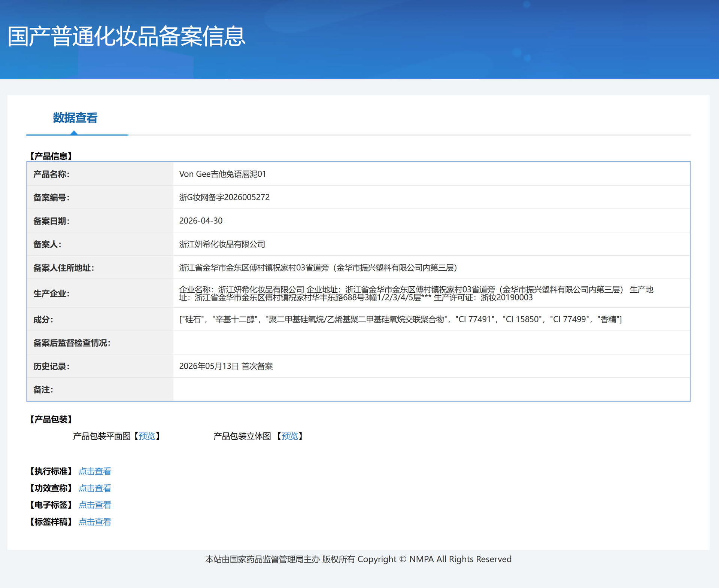Open 点击查看 next to 功效宣称

(x=95, y=488)
